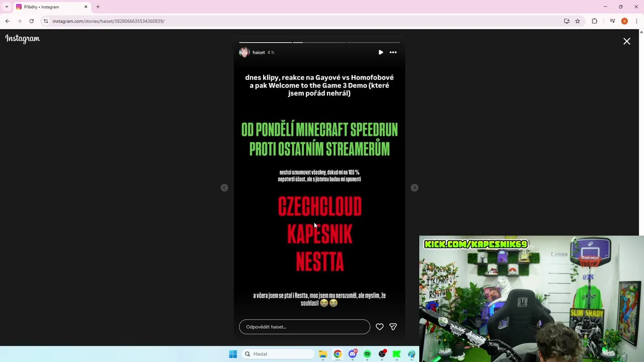Close the Instagram browser tab

tap(86, 7)
